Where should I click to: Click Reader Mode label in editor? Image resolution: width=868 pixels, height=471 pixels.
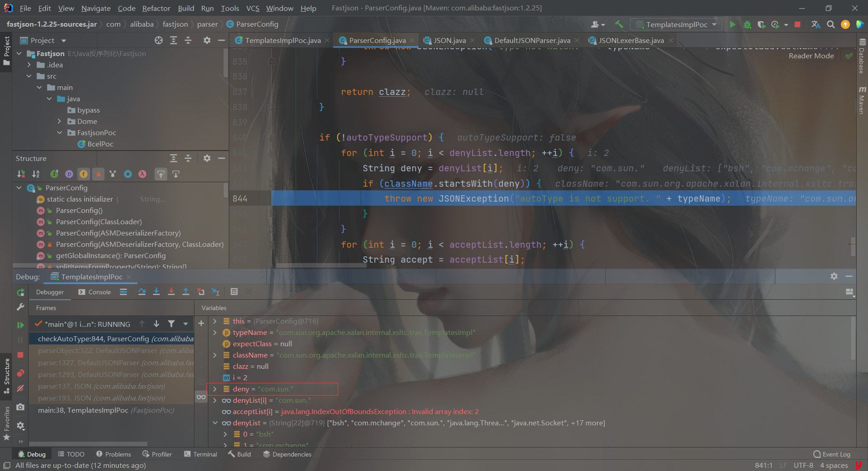[811, 56]
